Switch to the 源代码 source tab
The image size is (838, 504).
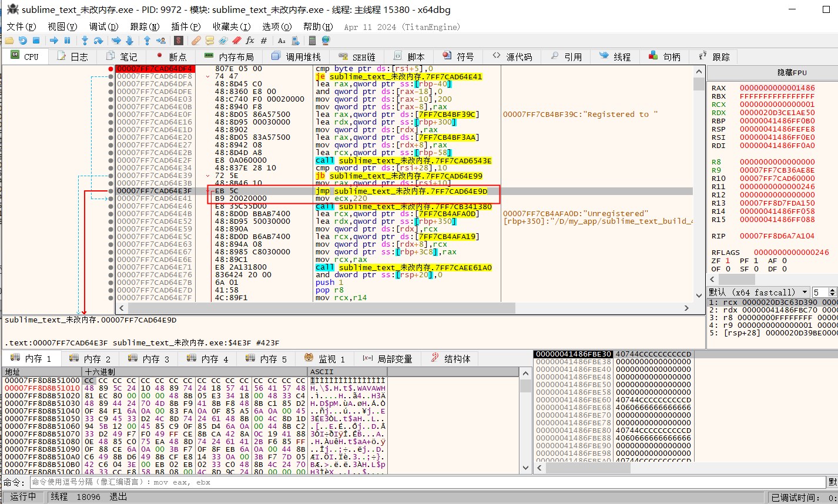(x=512, y=56)
